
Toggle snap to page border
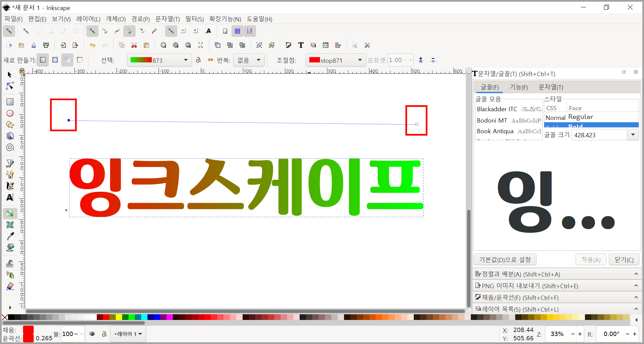tap(225, 31)
